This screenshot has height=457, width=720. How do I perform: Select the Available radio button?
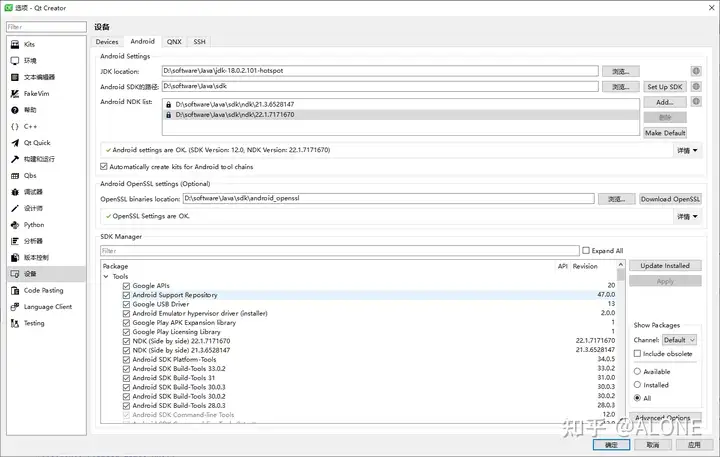coord(637,371)
